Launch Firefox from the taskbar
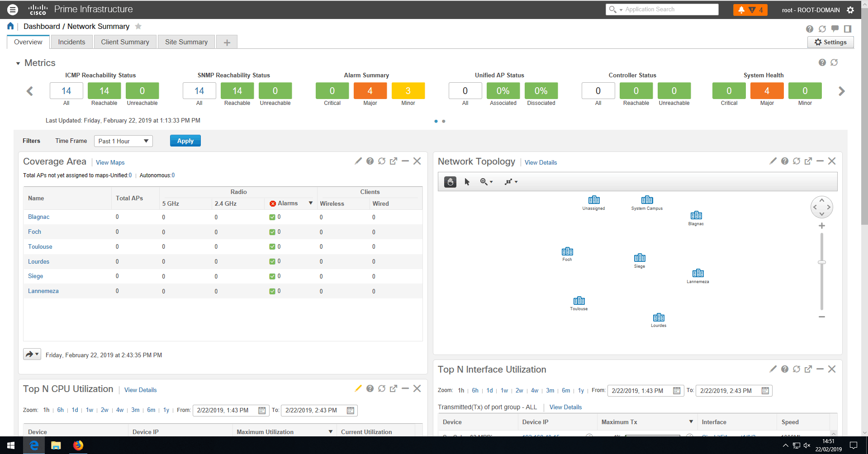The image size is (868, 454). pos(78,445)
